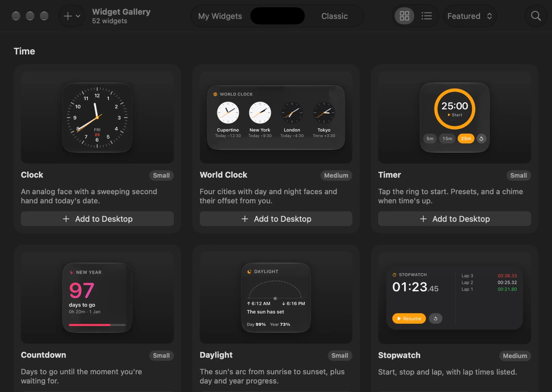Viewport: 552px width, 392px height.
Task: Click the sun position dot on daylight arc
Action: [x=275, y=298]
